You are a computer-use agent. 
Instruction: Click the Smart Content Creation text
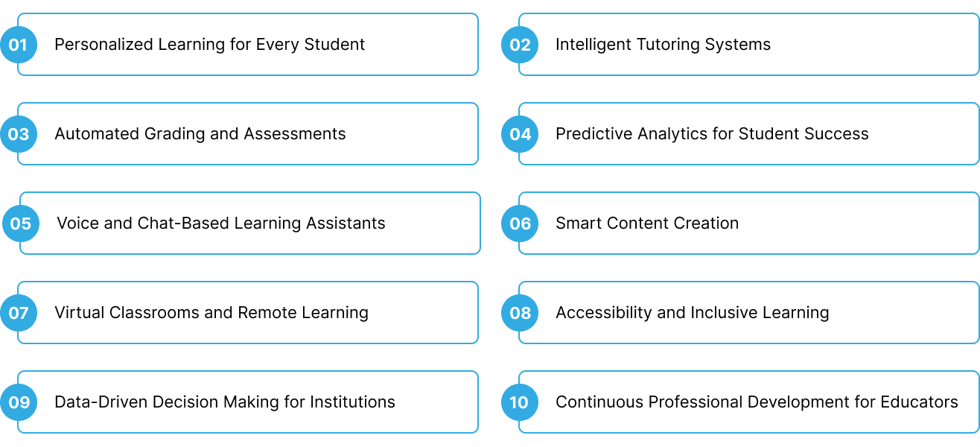(x=647, y=223)
